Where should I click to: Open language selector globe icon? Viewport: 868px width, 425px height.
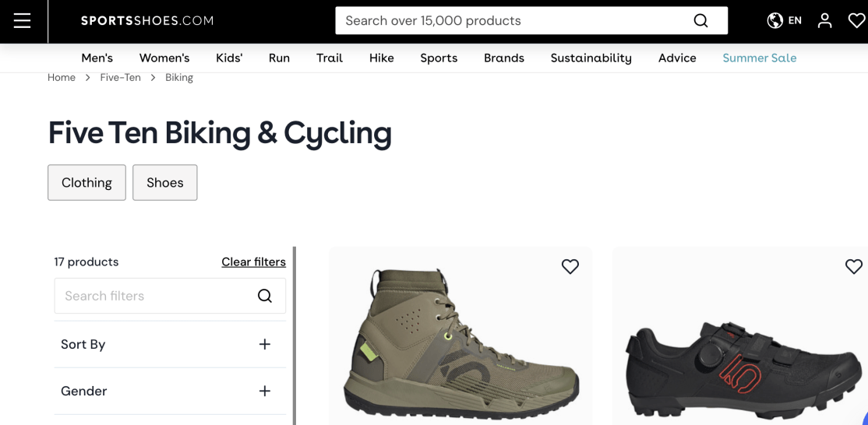pyautogui.click(x=774, y=21)
